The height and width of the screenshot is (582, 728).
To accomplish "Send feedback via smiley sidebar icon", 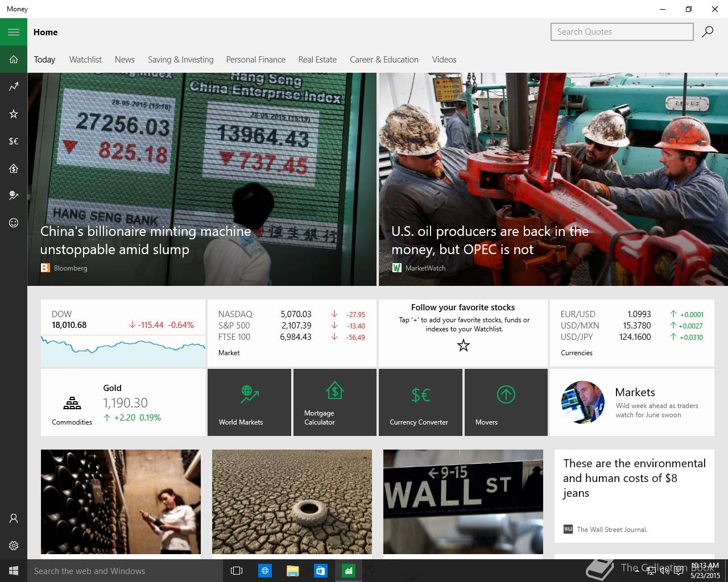I will pos(14,223).
